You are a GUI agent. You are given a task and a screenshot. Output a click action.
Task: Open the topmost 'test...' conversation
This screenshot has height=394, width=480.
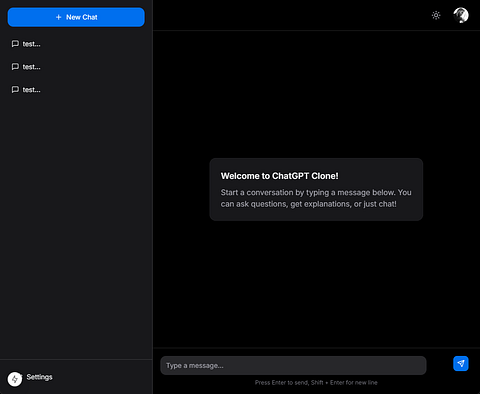click(x=76, y=44)
